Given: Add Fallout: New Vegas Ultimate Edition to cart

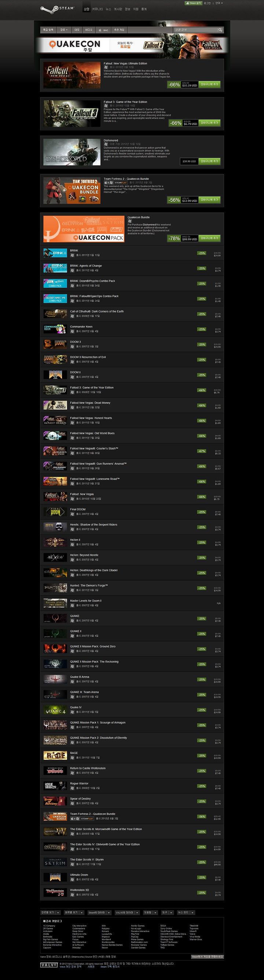Looking at the screenshot, I should pyautogui.click(x=209, y=85).
